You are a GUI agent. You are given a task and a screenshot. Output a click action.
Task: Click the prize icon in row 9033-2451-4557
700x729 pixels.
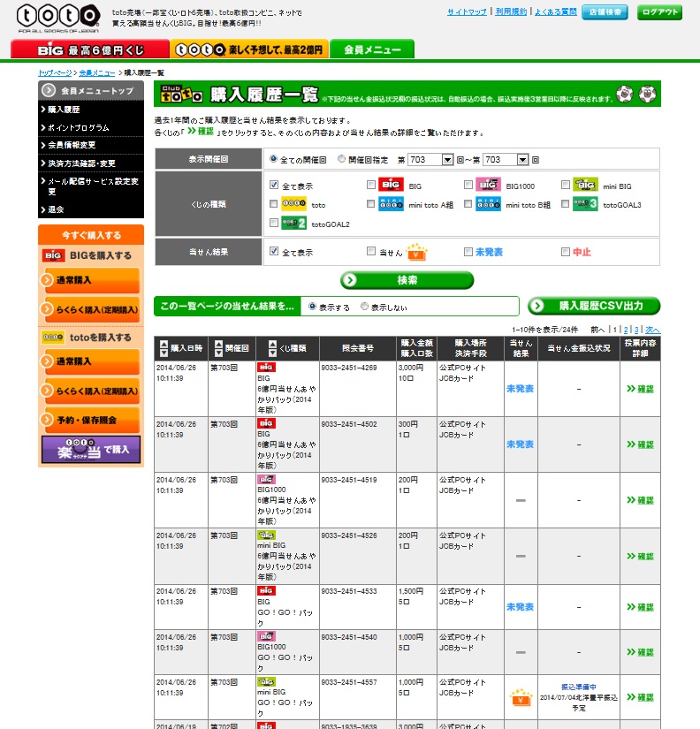(x=521, y=697)
